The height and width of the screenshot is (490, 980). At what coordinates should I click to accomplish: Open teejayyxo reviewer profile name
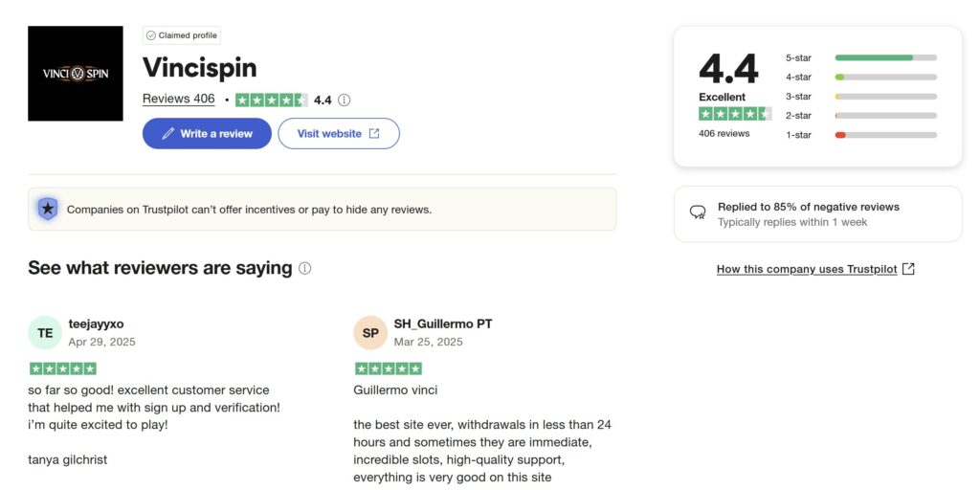[x=97, y=323]
